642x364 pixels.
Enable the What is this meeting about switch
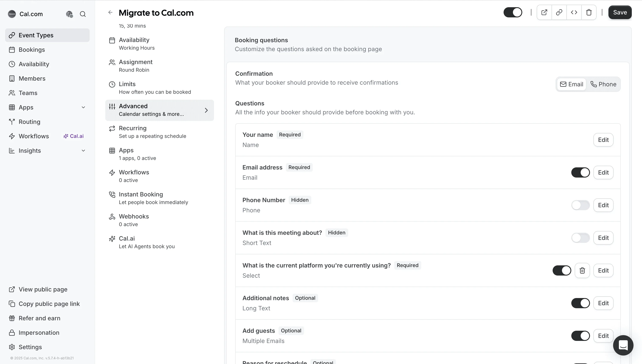click(580, 238)
